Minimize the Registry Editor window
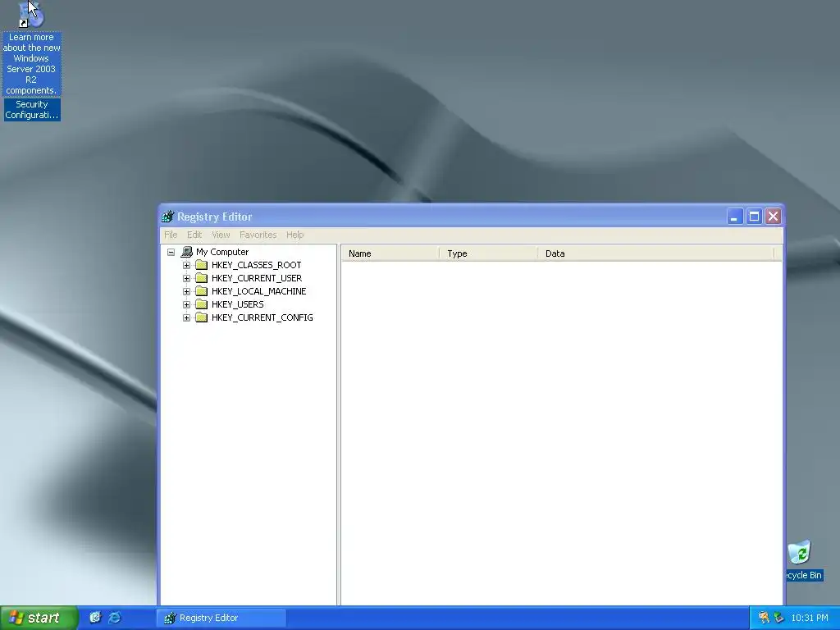The image size is (840, 630). click(735, 217)
